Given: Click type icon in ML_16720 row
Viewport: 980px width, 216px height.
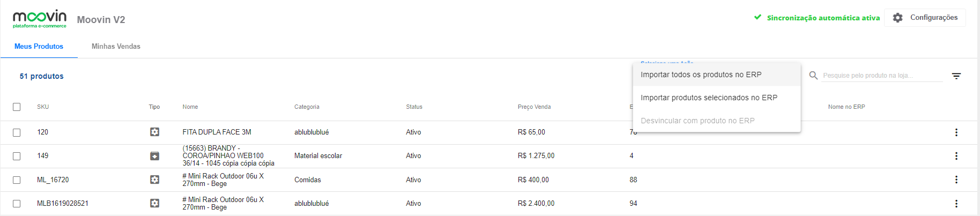Looking at the screenshot, I should [154, 180].
